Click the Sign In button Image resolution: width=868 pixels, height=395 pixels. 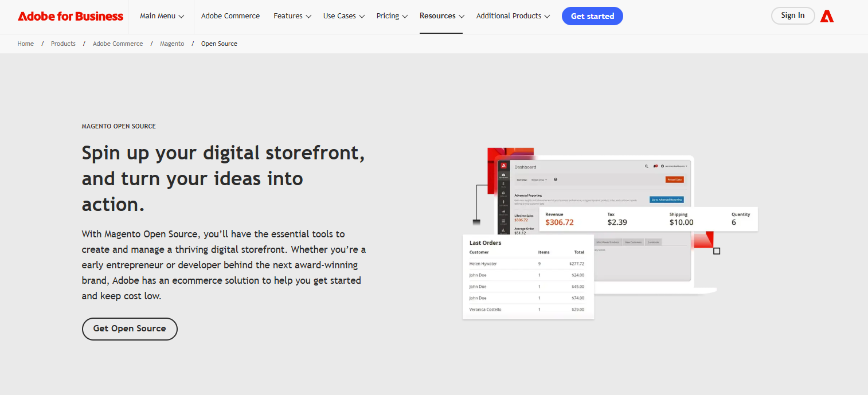tap(792, 15)
